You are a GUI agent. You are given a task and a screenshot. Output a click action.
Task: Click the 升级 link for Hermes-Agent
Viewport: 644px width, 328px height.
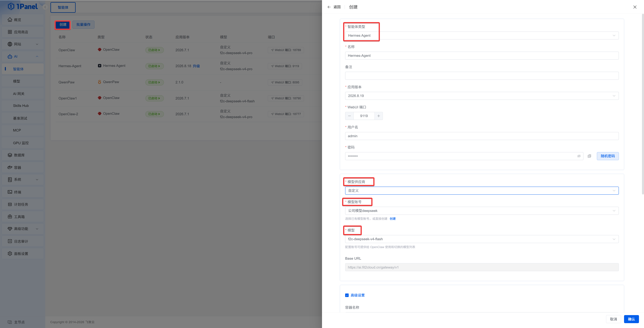click(196, 66)
